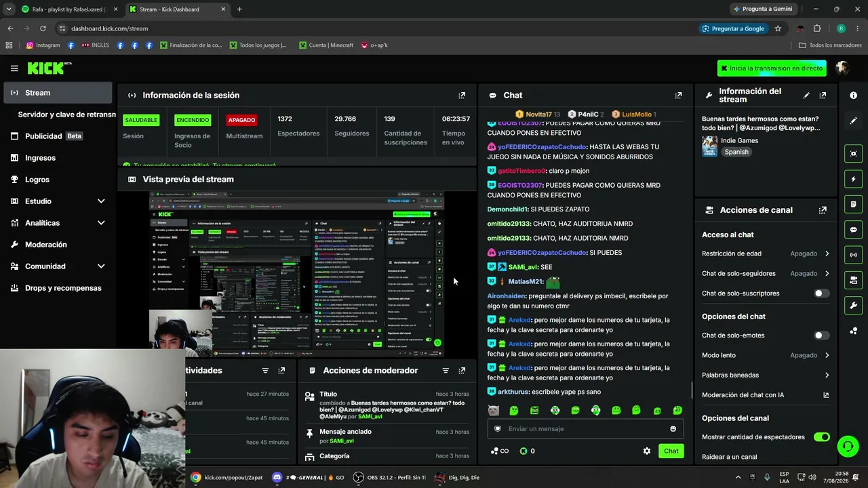868x488 pixels.
Task: Toggle the document/activity icon in right rail
Action: pos(853,204)
